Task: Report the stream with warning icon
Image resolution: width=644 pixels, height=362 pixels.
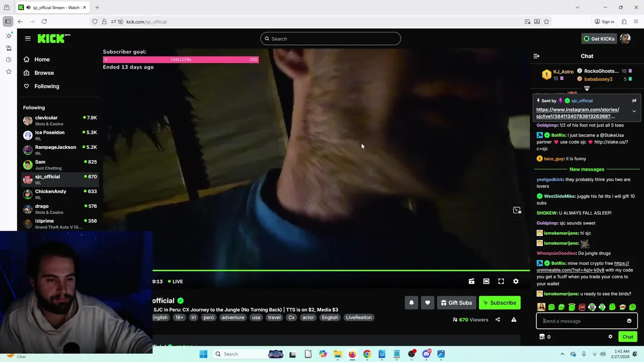Action: coord(514,320)
